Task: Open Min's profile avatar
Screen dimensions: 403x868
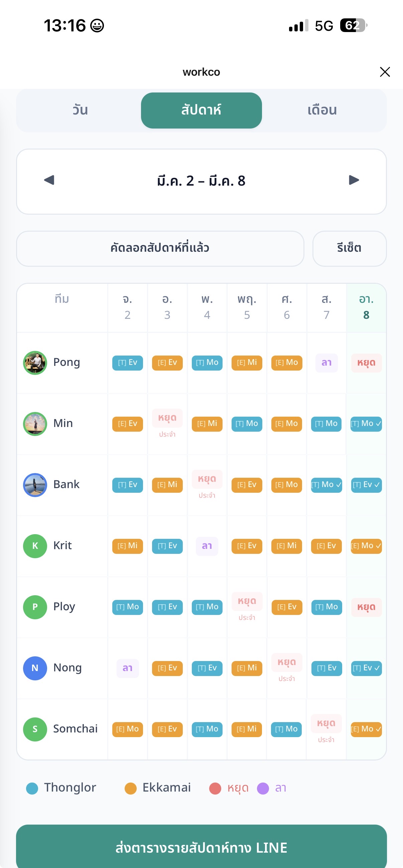Action: [x=35, y=424]
